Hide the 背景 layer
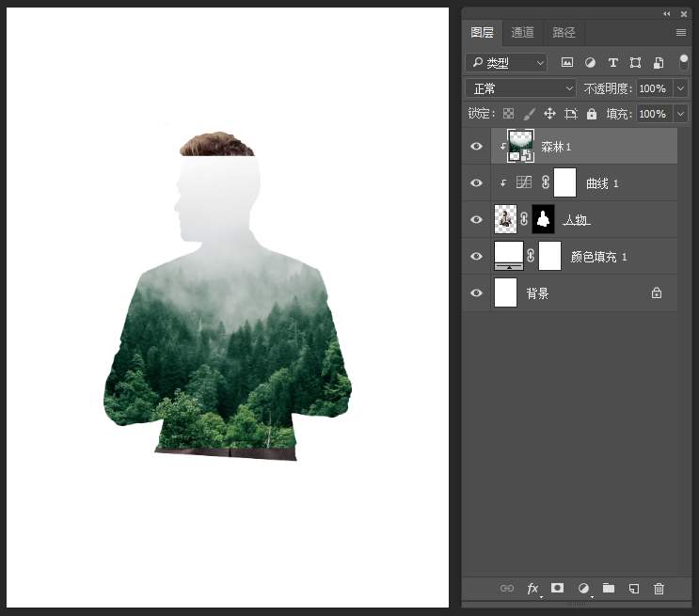The width and height of the screenshot is (699, 616). (x=476, y=292)
